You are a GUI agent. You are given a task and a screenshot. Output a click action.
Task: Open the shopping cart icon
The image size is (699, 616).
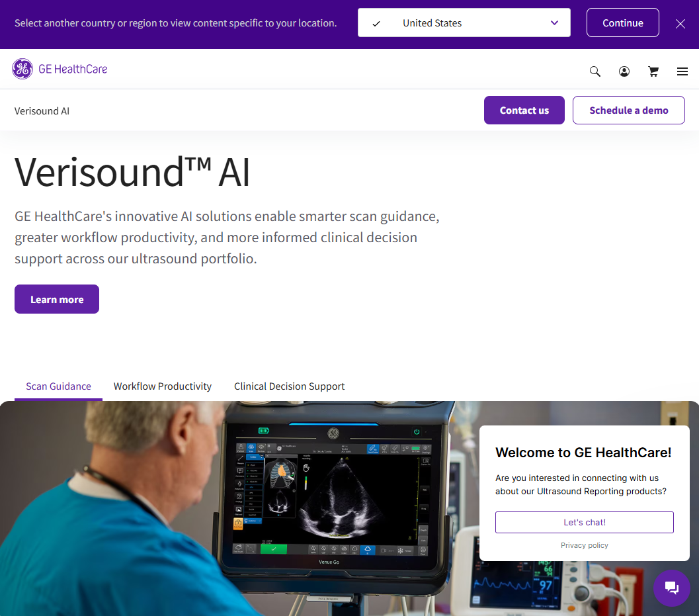tap(653, 71)
